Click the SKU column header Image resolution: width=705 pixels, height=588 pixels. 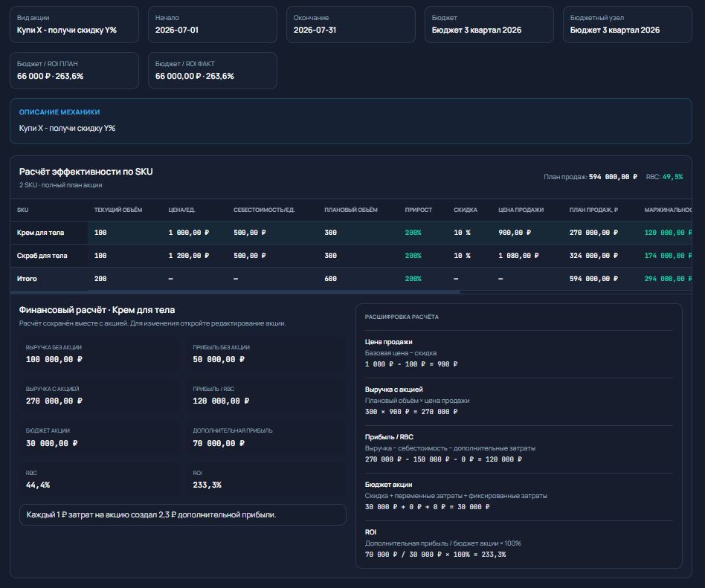pos(22,210)
